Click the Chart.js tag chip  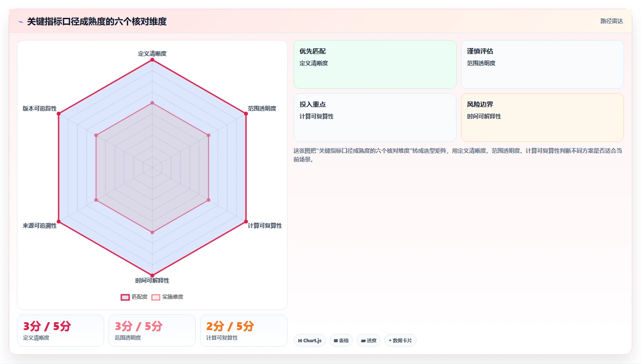point(310,340)
